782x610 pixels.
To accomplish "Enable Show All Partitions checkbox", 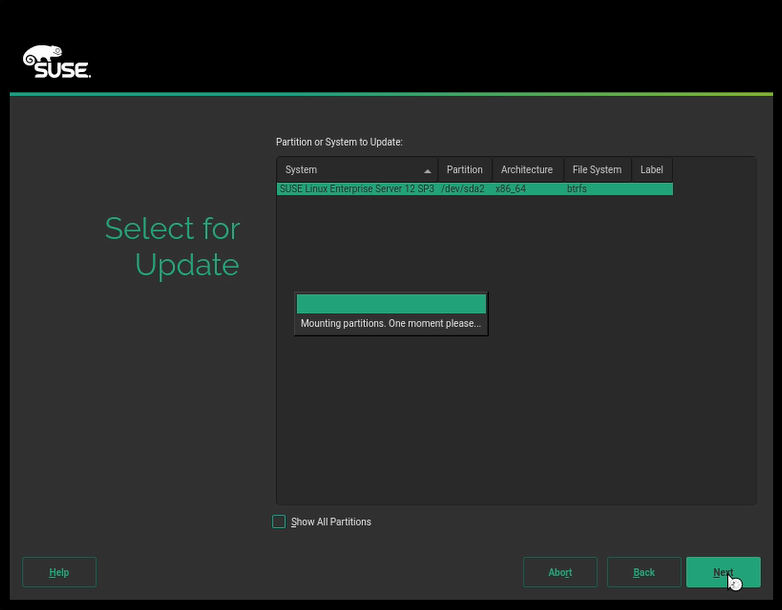I will [x=279, y=522].
